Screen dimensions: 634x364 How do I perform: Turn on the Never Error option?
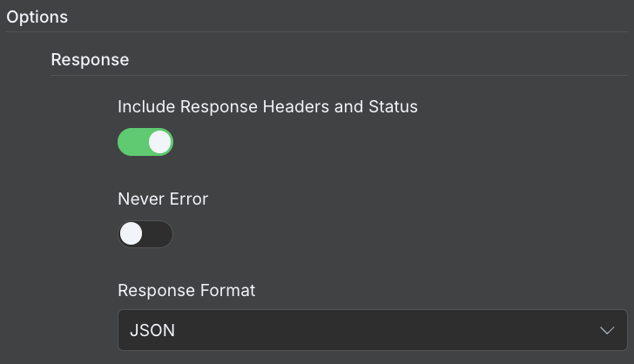pyautogui.click(x=145, y=233)
